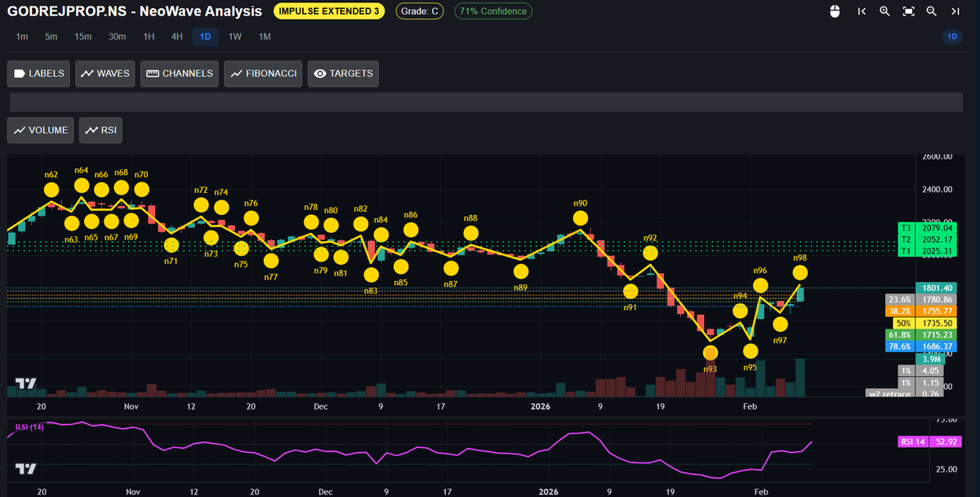Switch to the 30m timeframe
980x497 pixels.
(118, 37)
